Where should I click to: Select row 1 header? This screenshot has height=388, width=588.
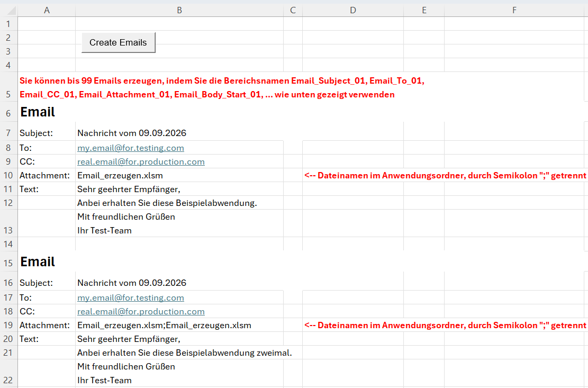(x=8, y=24)
